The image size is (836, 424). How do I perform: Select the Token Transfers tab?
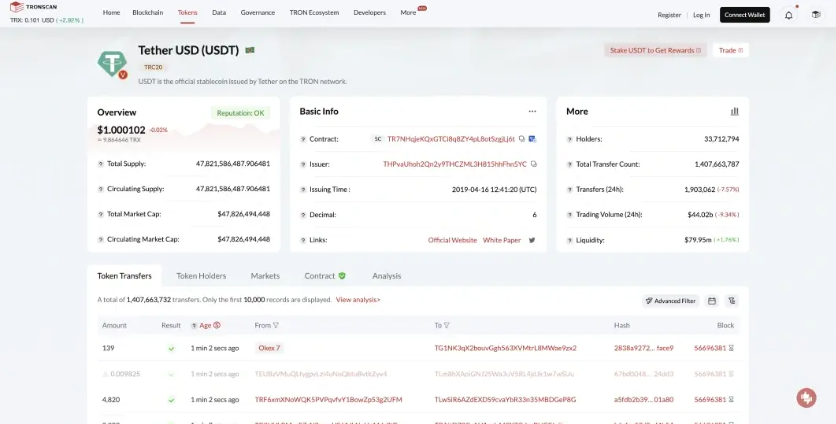tap(124, 276)
